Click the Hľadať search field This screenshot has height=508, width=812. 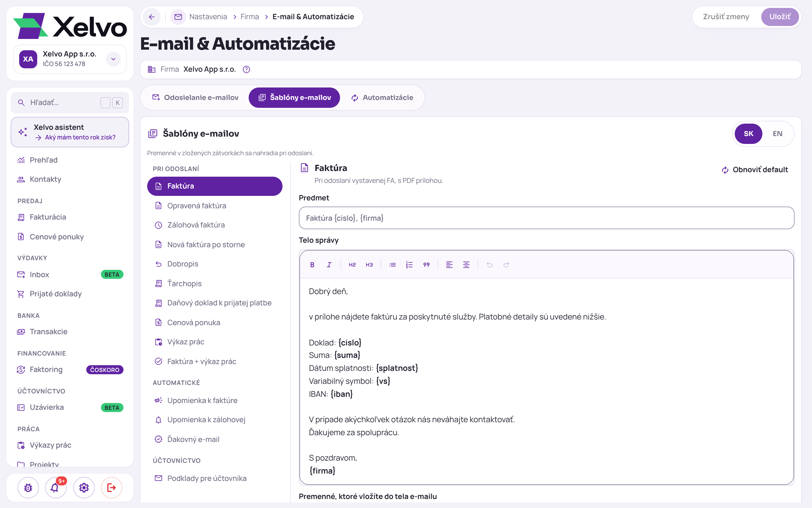70,102
